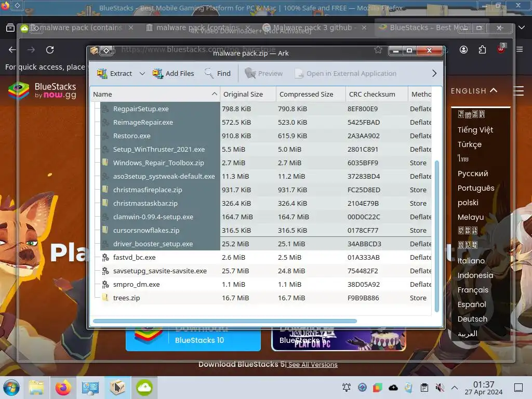Open Ark archive taskbar icon

(x=117, y=388)
